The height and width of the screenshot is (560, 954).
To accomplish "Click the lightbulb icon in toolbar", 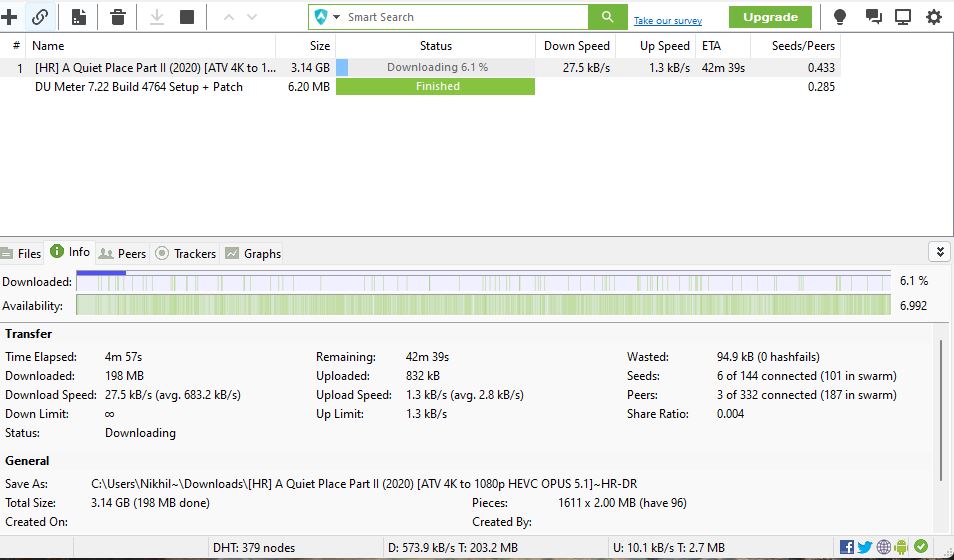I will [840, 17].
